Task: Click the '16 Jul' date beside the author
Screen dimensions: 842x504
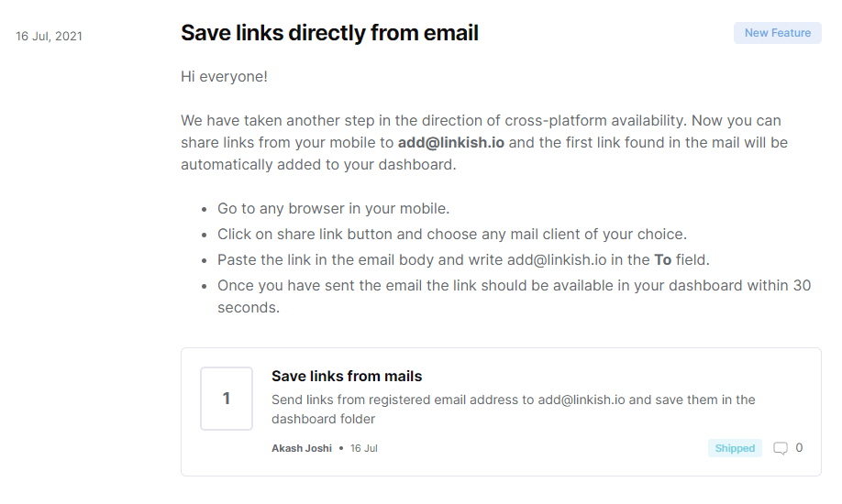Action: 364,448
